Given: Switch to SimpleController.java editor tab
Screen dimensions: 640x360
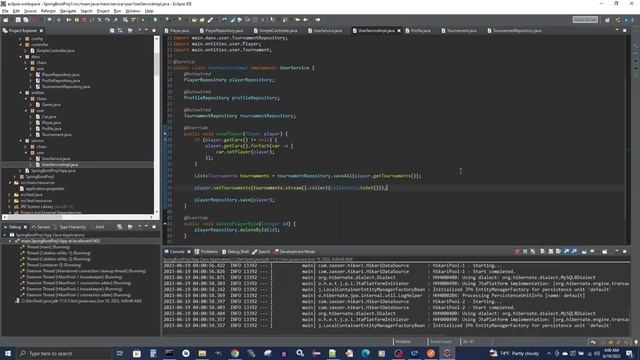Looking at the screenshot, I should 276,31.
